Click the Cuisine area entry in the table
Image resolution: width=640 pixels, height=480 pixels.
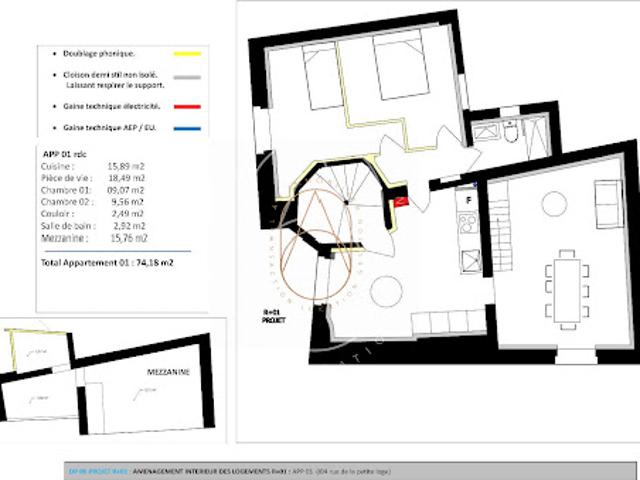point(93,166)
